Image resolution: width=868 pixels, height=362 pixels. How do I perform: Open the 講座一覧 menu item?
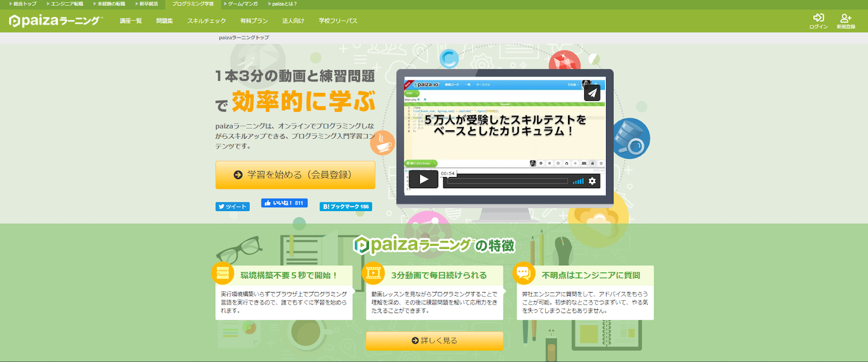[x=131, y=21]
